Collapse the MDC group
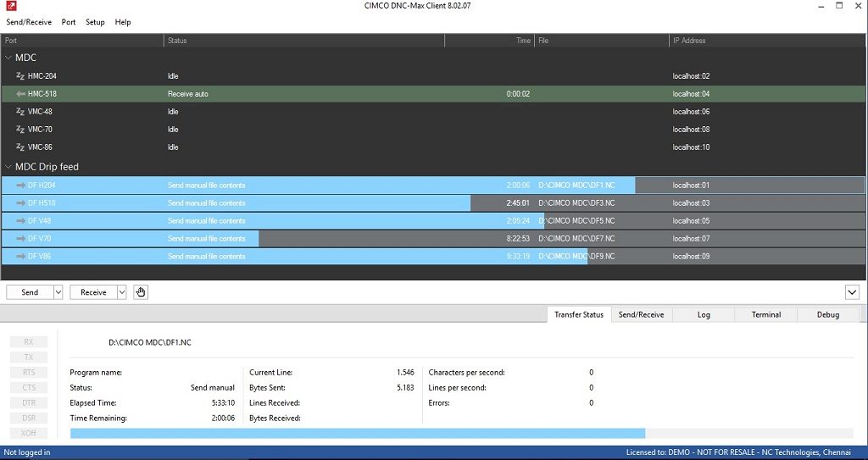This screenshot has width=868, height=460. coord(8,58)
